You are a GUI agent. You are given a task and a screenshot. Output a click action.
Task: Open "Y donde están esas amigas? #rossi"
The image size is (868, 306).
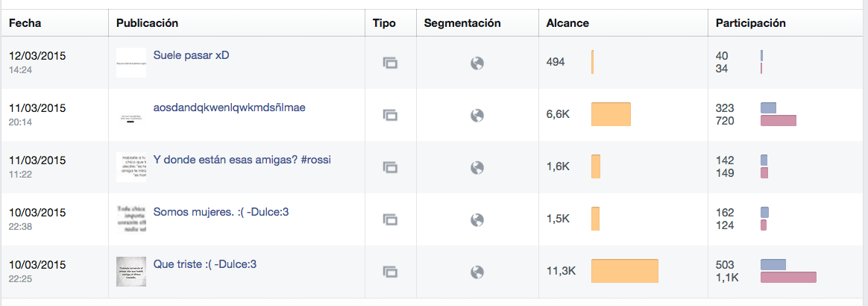(x=242, y=160)
